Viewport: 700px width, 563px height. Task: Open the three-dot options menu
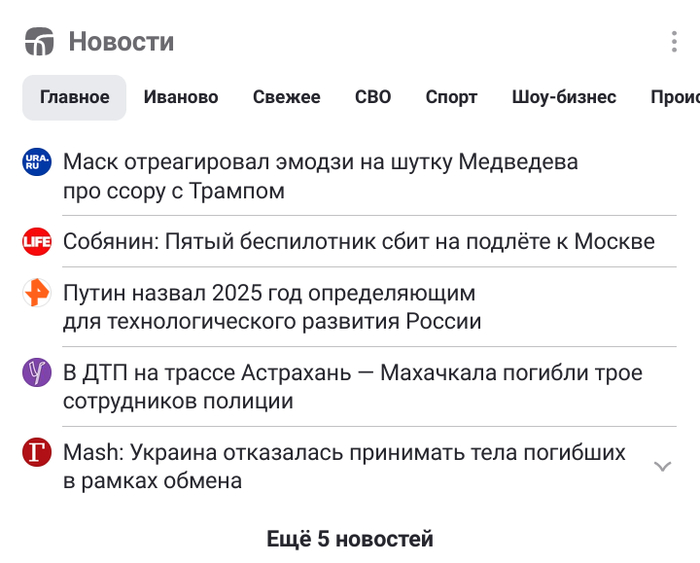[674, 42]
